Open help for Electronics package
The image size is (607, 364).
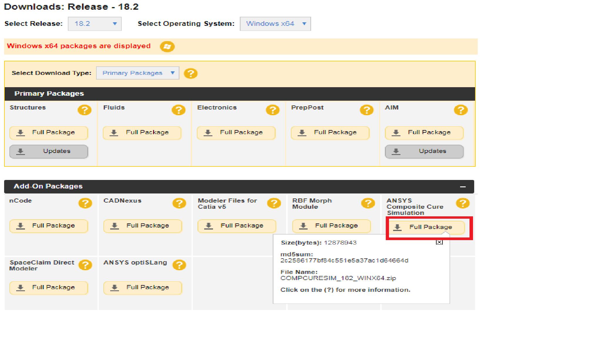tap(273, 110)
